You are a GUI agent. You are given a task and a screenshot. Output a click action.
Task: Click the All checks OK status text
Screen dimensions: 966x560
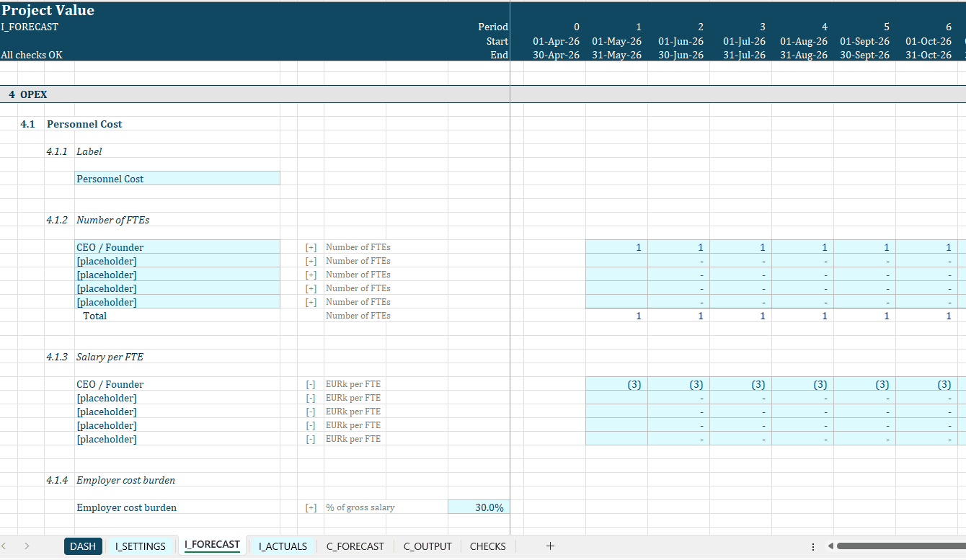tap(30, 54)
